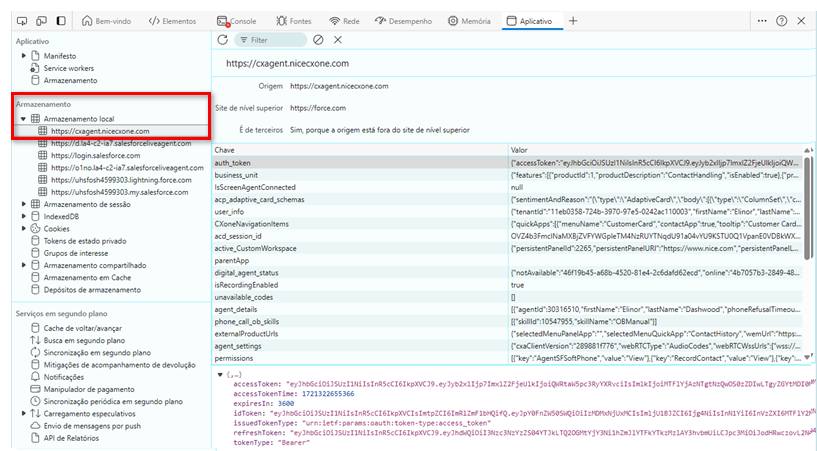Open Cache de voltar/avançar

coord(82,328)
